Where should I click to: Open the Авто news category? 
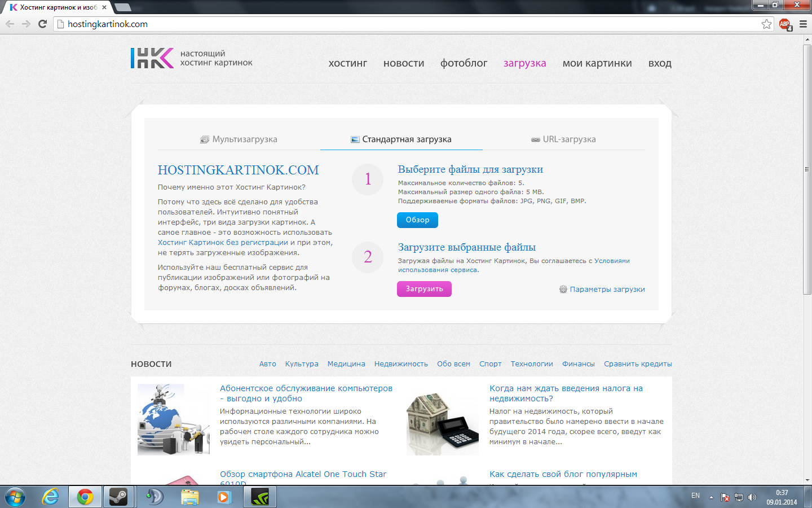coord(267,364)
